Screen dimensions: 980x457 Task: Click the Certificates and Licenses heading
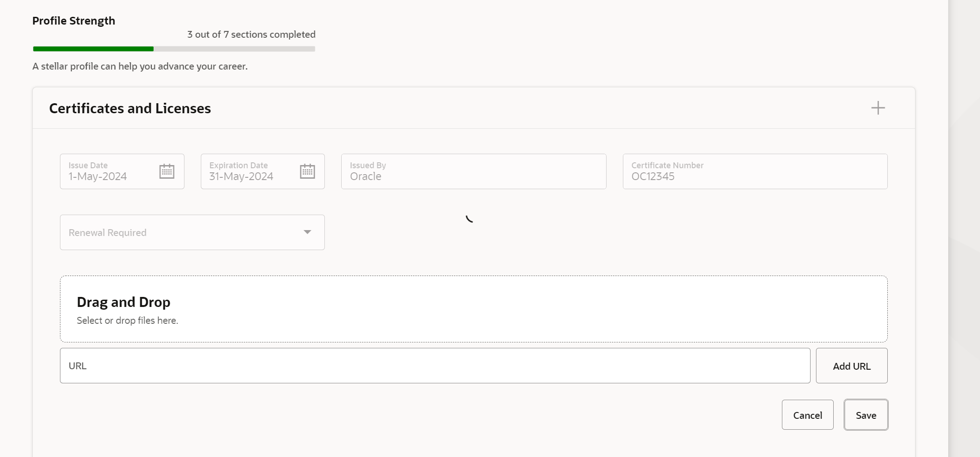point(129,108)
